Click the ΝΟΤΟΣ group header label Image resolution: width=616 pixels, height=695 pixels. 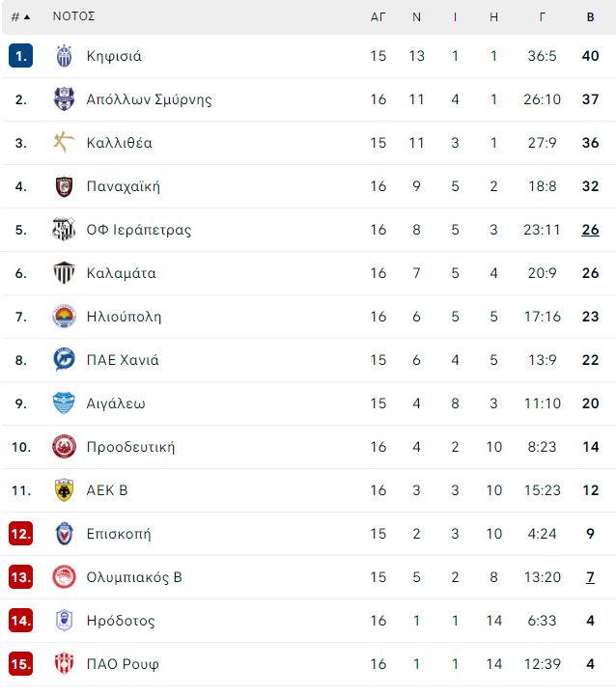(73, 16)
